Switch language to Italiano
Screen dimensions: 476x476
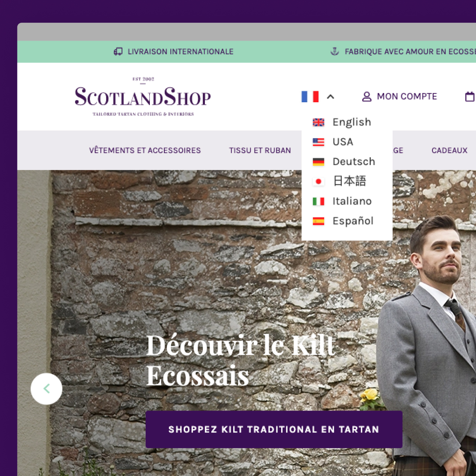[352, 201]
